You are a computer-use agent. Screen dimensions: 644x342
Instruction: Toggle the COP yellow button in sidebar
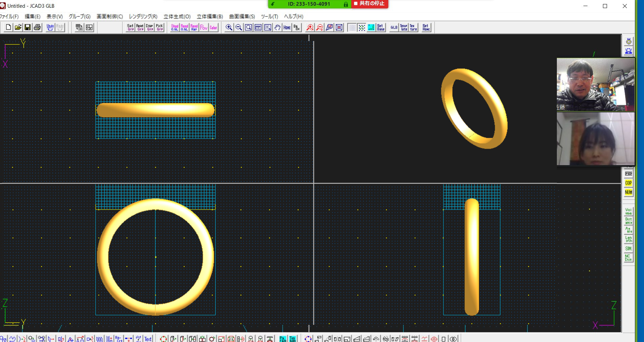pyautogui.click(x=629, y=183)
